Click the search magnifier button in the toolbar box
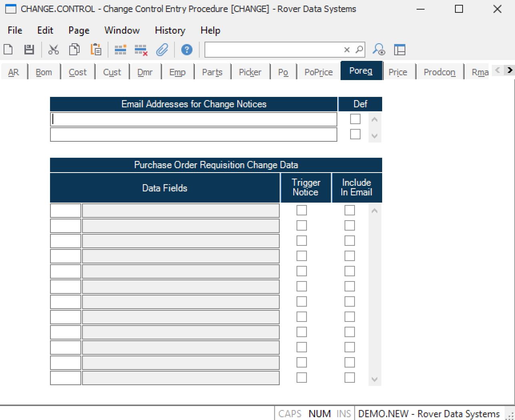This screenshot has height=420, width=515. 359,50
